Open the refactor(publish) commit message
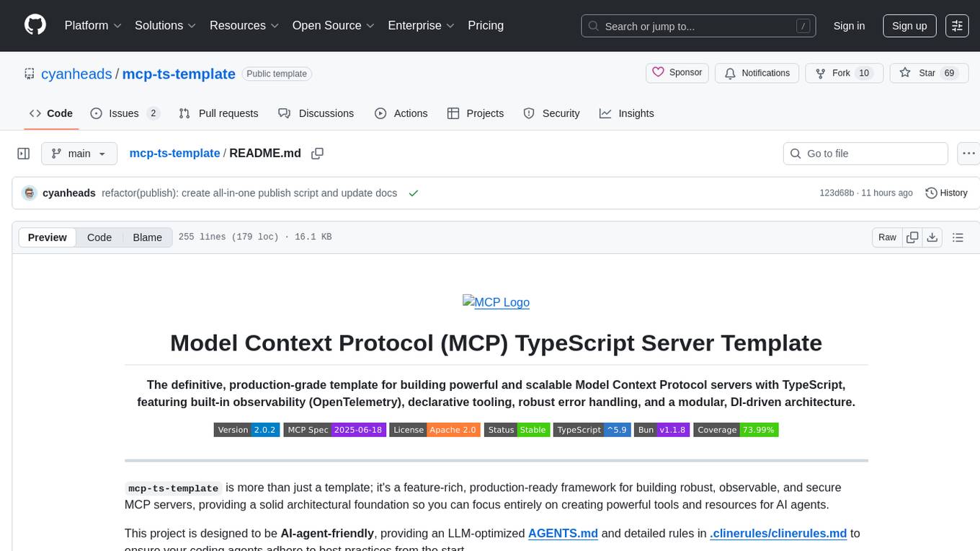 point(249,193)
